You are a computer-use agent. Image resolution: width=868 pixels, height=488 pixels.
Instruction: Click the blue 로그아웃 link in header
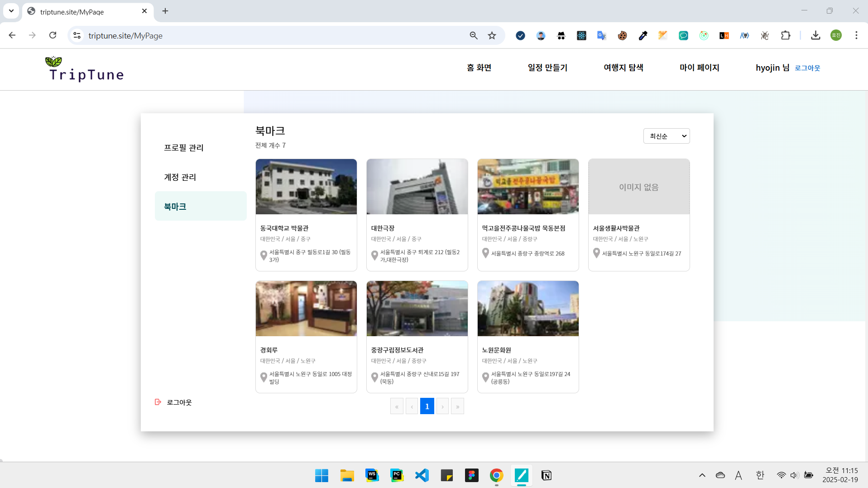(x=807, y=68)
